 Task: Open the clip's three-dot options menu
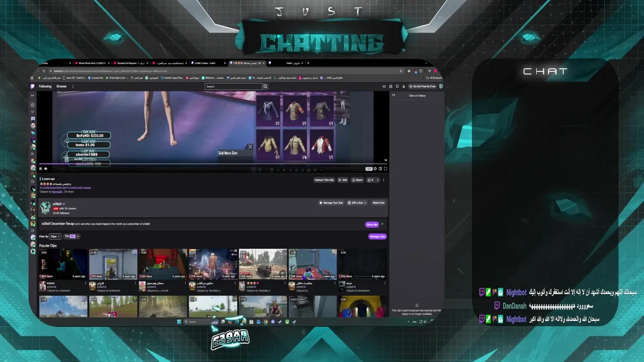click(x=383, y=180)
